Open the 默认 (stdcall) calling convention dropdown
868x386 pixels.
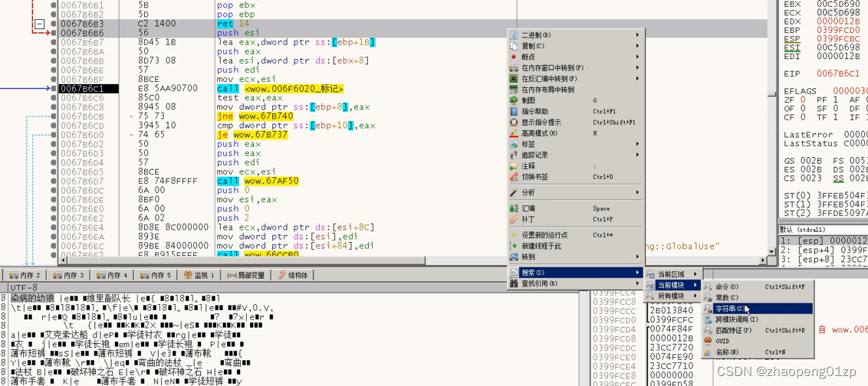point(824,230)
